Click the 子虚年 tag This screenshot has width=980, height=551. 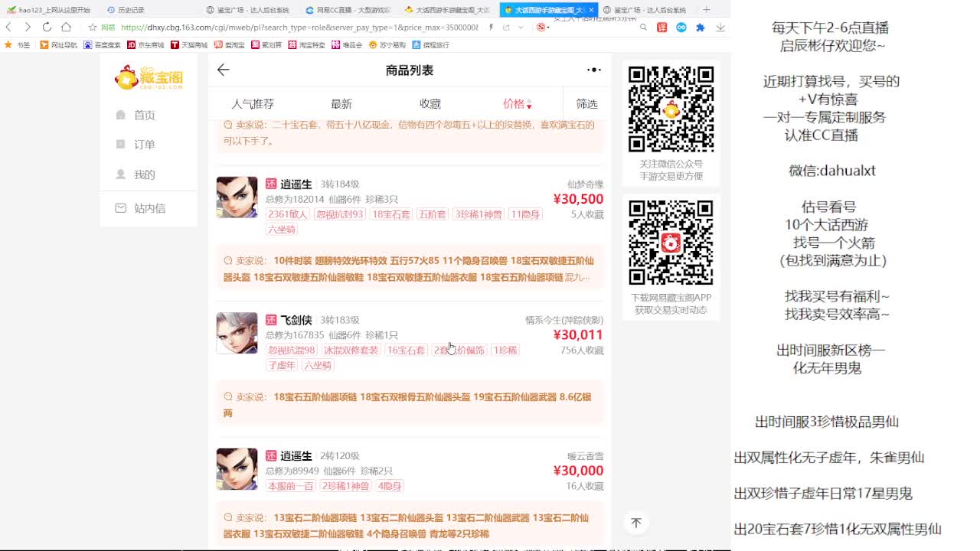pyautogui.click(x=282, y=365)
